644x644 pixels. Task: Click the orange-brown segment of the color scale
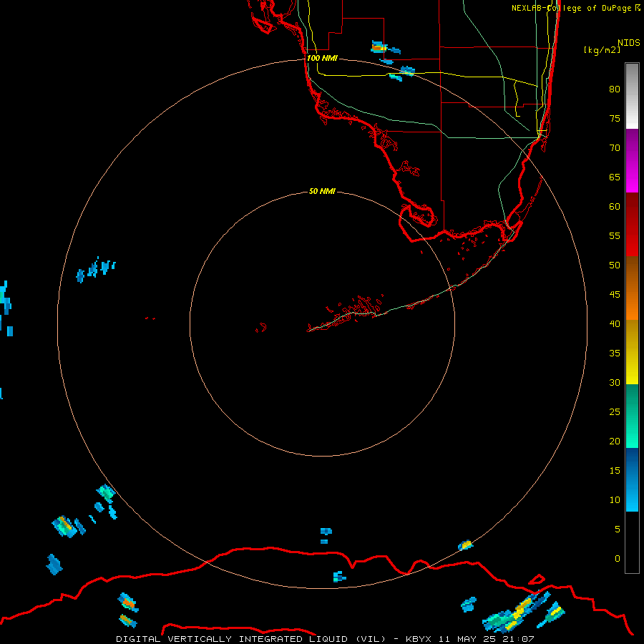pos(632,288)
